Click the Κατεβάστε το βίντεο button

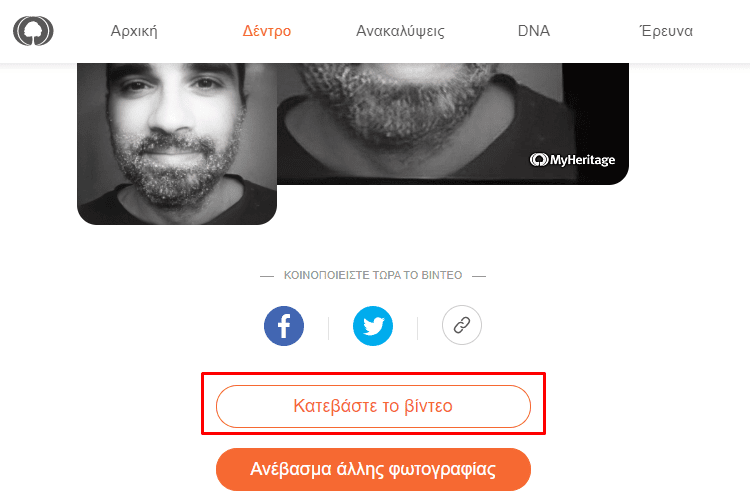[373, 406]
